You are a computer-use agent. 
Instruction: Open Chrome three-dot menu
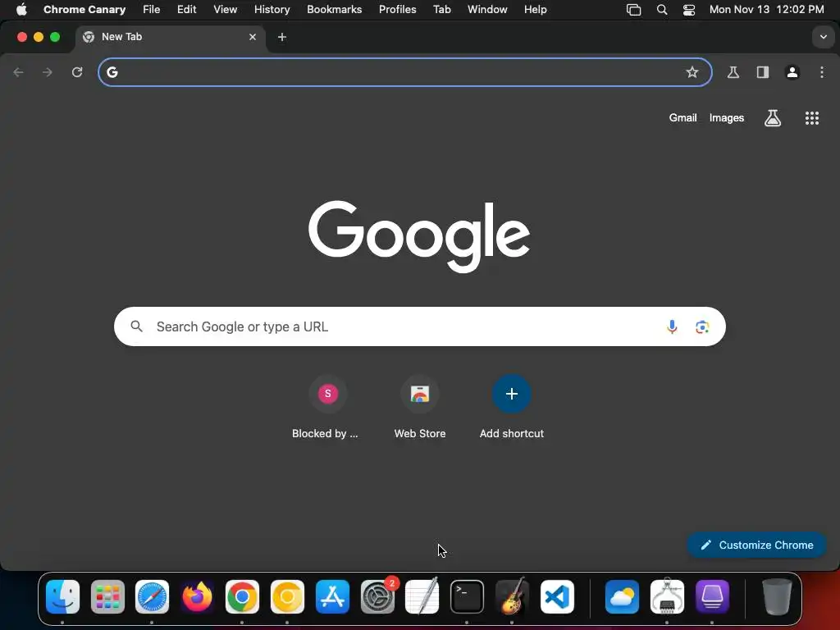[822, 72]
